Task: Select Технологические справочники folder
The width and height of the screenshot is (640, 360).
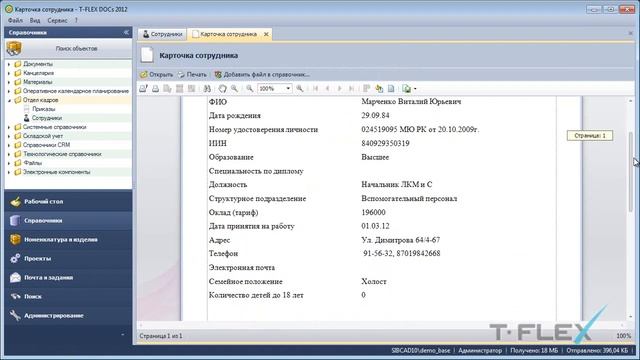Action: [62, 154]
